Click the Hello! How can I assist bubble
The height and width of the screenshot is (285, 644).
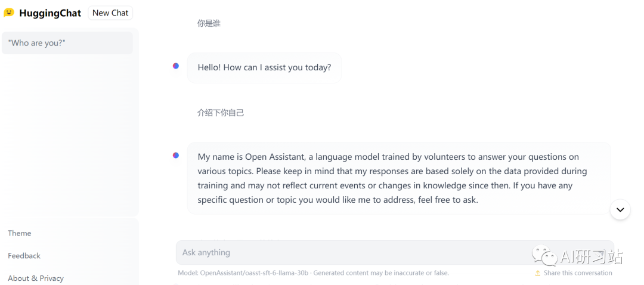pos(265,68)
